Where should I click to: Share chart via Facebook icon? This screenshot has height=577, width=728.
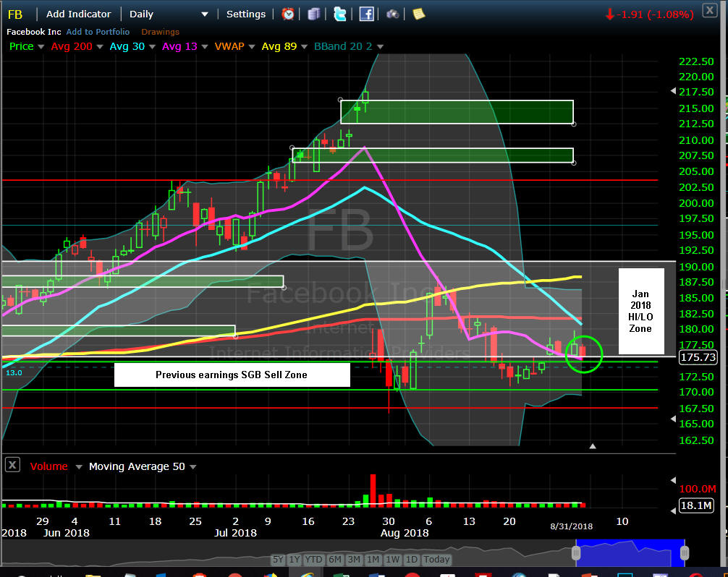coord(366,14)
